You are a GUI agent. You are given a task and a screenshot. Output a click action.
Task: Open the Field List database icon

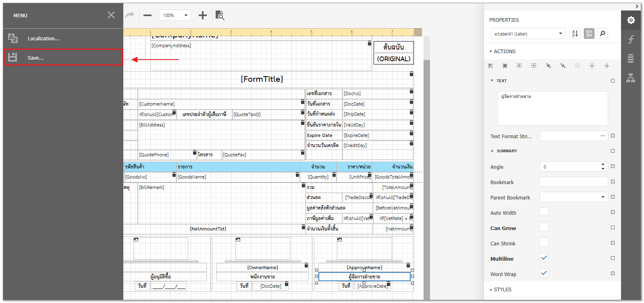coord(631,58)
